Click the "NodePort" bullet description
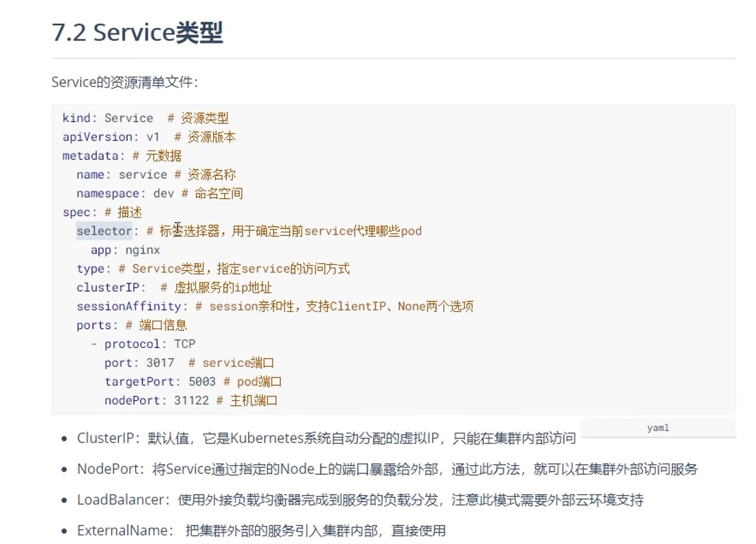Screen dimensions: 756x544 click(x=387, y=469)
